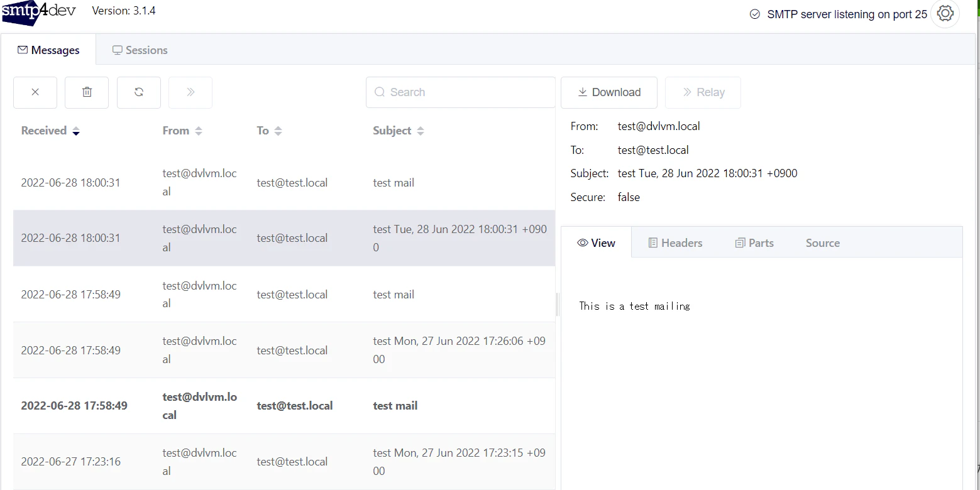Click recipient test@test.local in message details
This screenshot has width=980, height=490.
pyautogui.click(x=653, y=150)
